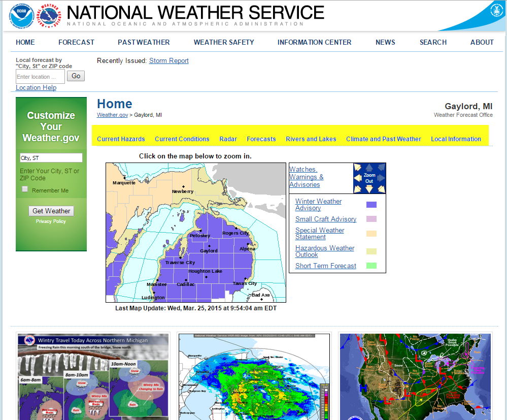Pan the map southwest with the arrow
Viewport: 507px width, 420px height.
pyautogui.click(x=357, y=189)
